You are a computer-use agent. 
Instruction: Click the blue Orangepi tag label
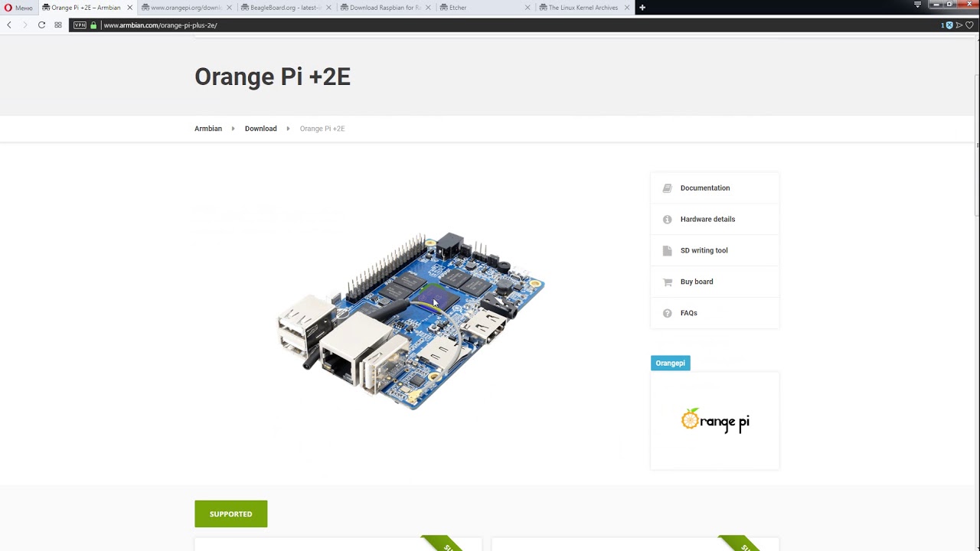tap(671, 364)
